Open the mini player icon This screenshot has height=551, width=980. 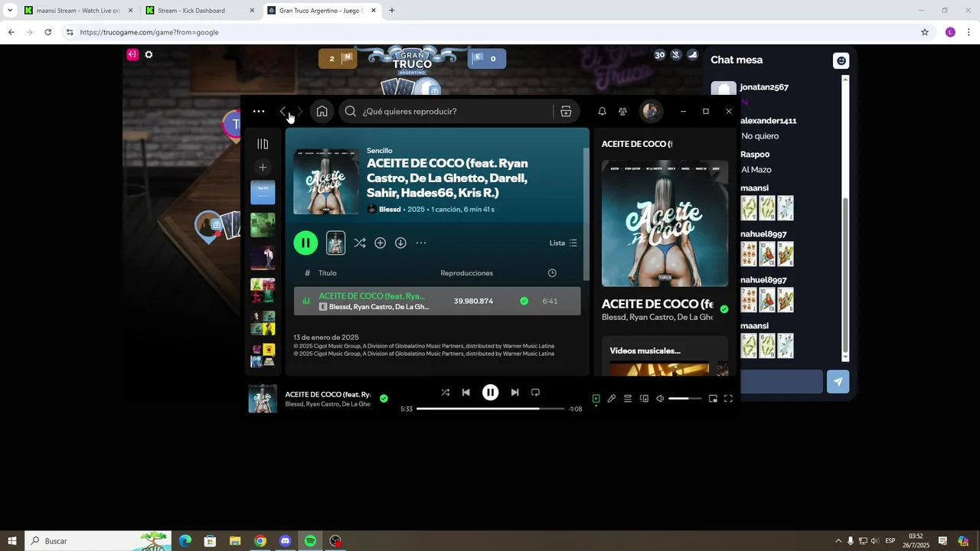coord(713,399)
